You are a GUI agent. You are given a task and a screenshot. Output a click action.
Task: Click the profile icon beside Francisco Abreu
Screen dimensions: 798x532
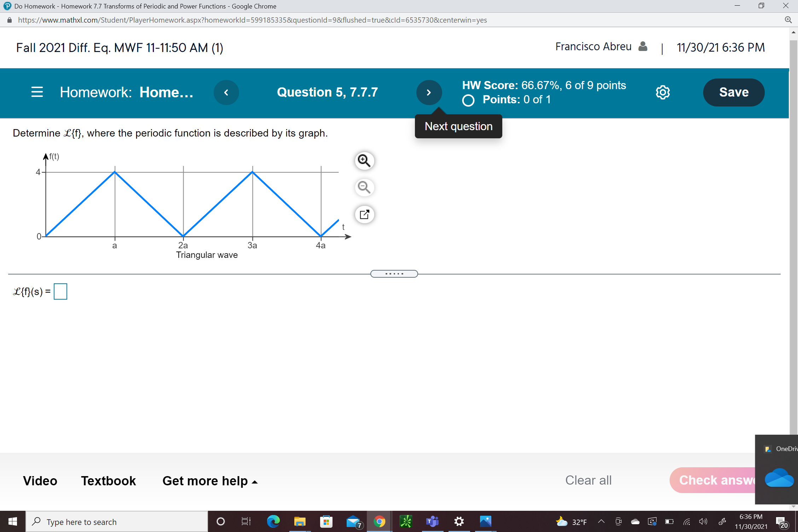pyautogui.click(x=643, y=46)
